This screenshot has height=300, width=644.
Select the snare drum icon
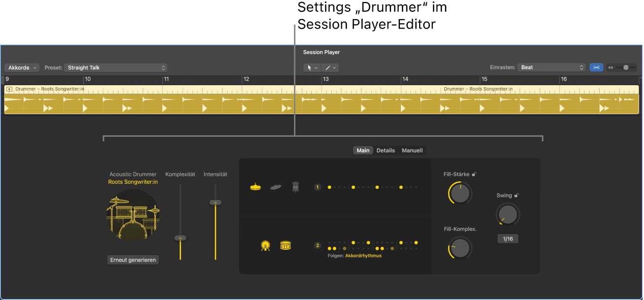(286, 245)
